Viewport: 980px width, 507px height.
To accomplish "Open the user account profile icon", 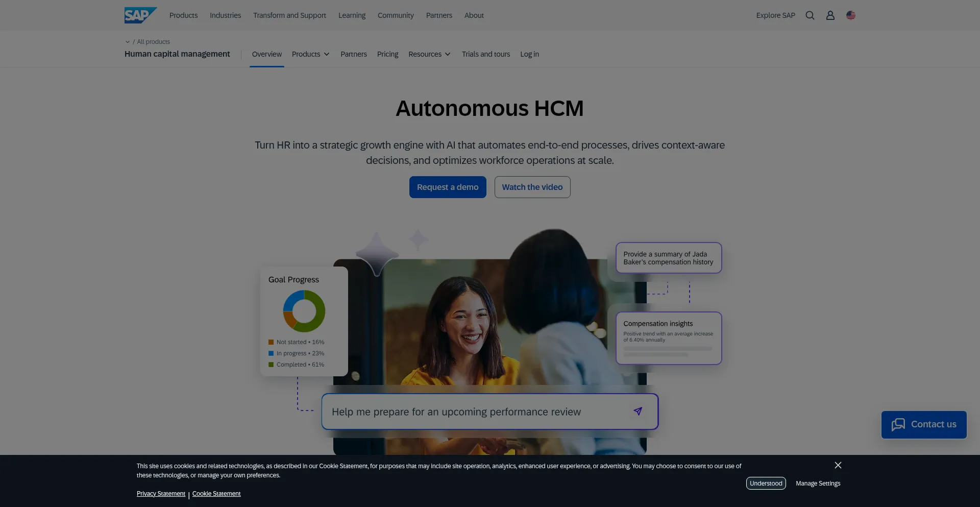I will 830,15.
